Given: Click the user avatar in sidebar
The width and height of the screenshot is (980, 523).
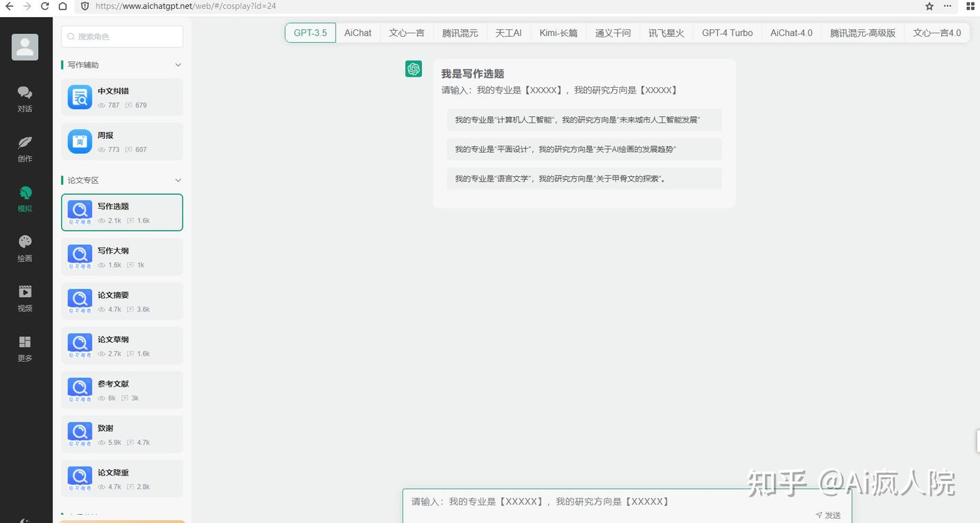Looking at the screenshot, I should pyautogui.click(x=25, y=47).
